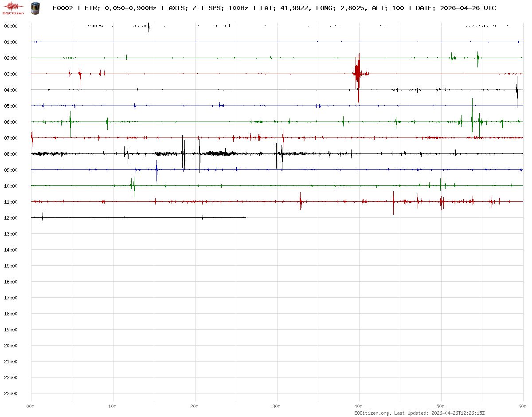The height and width of the screenshot is (417, 532).
Task: Click the DATE: 2026-04-26 UTC header text
Action: 456,8
